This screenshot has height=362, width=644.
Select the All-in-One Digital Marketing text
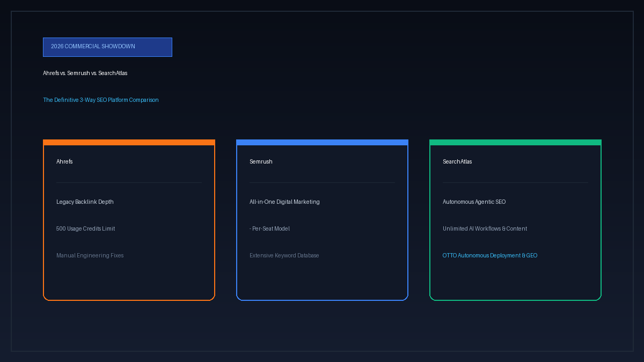pos(284,202)
